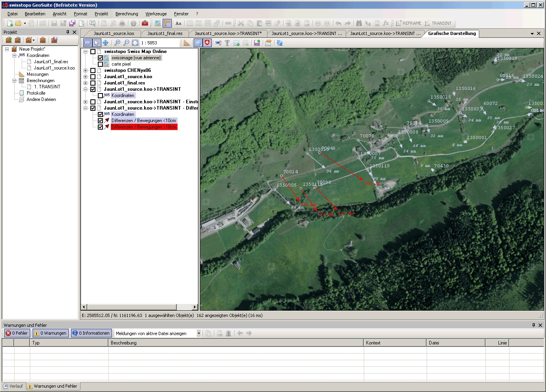Viewport: 546px width, 392px height.
Task: Select the pan move tool
Action: coord(106,43)
